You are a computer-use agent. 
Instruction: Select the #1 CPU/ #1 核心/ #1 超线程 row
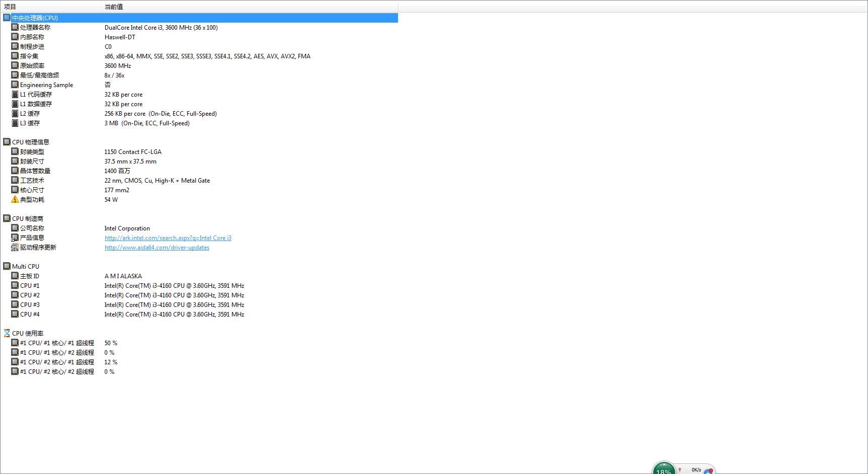click(x=200, y=343)
